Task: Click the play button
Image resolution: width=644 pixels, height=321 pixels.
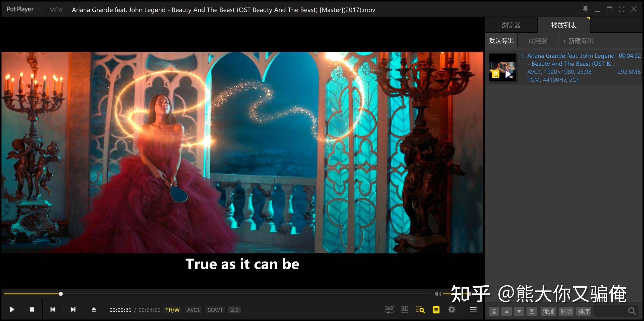Action: click(12, 309)
